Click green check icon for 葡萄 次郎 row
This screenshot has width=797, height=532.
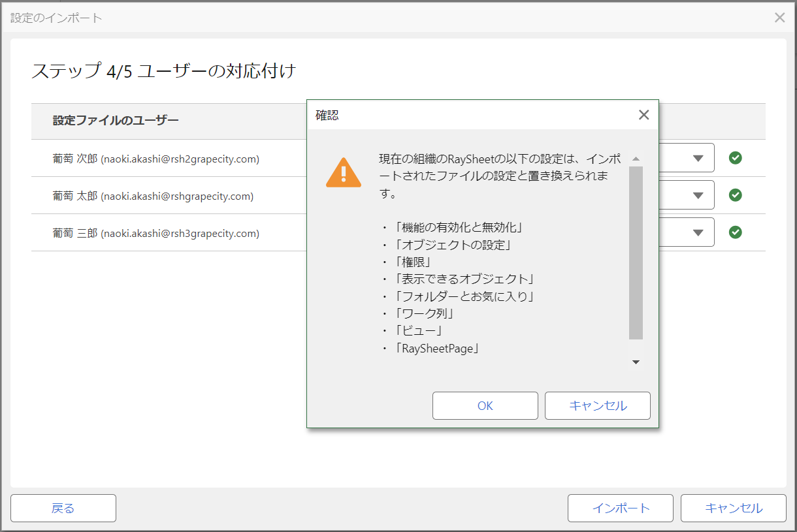click(x=736, y=158)
